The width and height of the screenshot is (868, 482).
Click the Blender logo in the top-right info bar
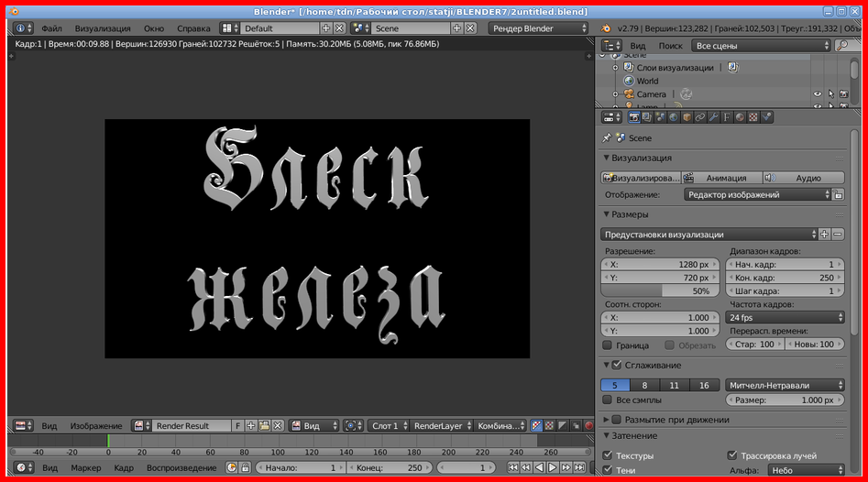(x=606, y=28)
